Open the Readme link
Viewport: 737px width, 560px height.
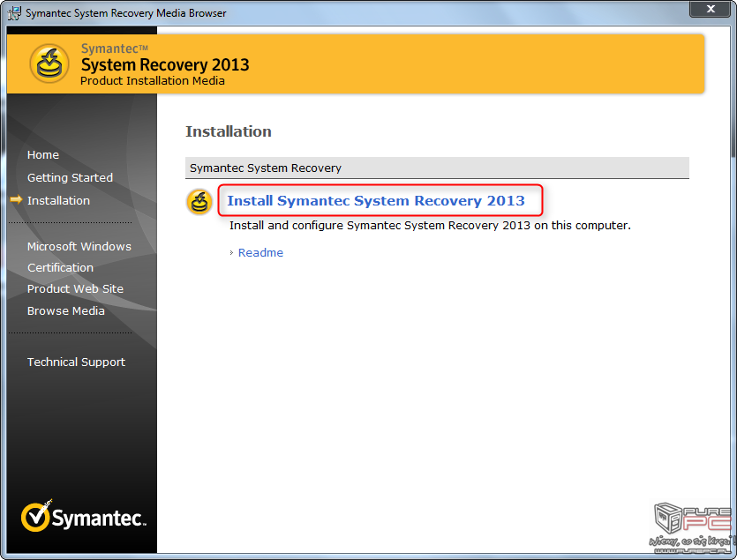coord(261,253)
